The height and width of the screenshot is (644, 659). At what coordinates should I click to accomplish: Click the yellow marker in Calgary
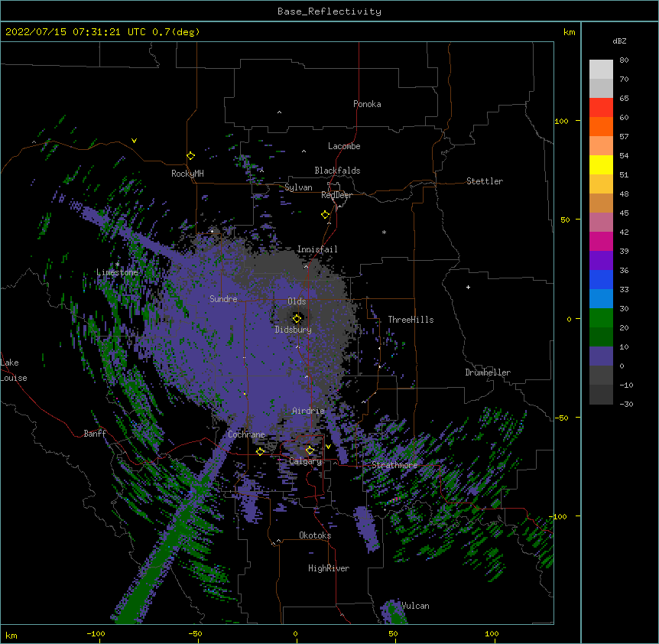tap(310, 450)
